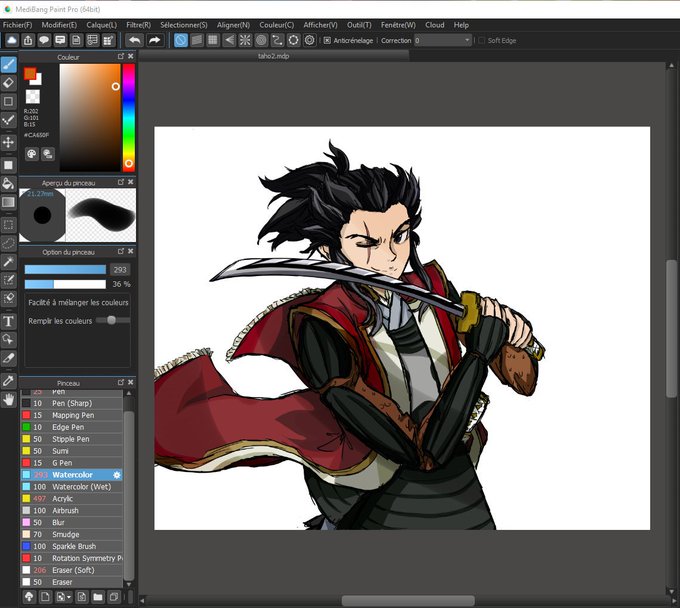Click the share/export icon in the toolbar

pos(28,40)
